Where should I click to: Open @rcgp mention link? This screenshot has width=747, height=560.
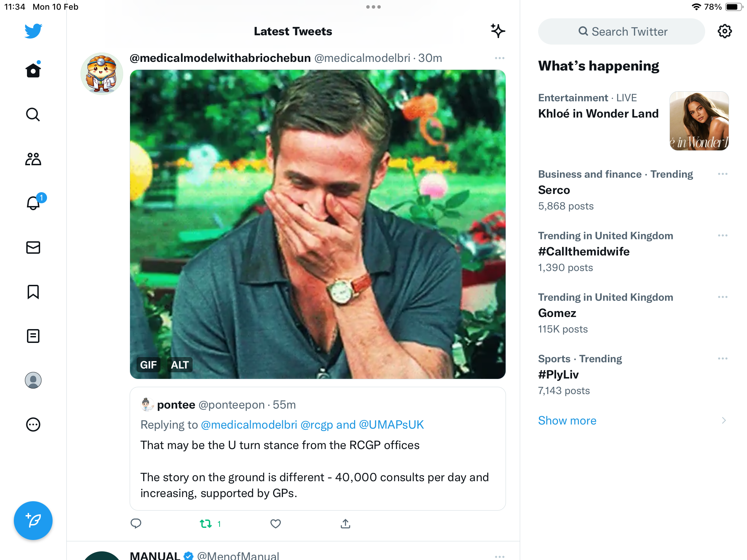click(x=317, y=424)
